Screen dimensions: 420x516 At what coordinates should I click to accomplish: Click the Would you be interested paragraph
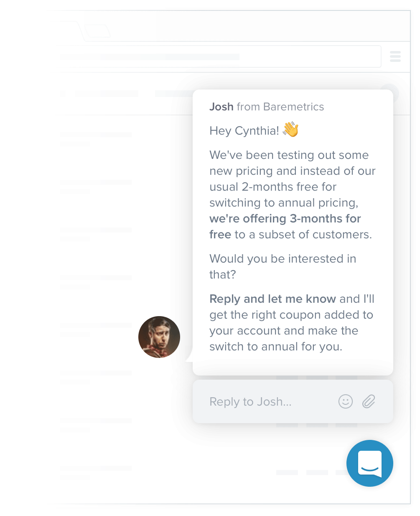coord(283,266)
